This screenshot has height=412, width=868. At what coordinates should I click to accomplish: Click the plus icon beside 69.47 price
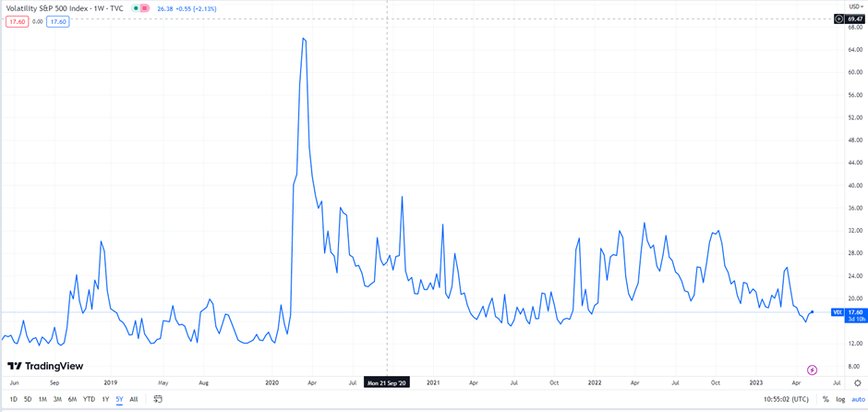click(x=839, y=18)
